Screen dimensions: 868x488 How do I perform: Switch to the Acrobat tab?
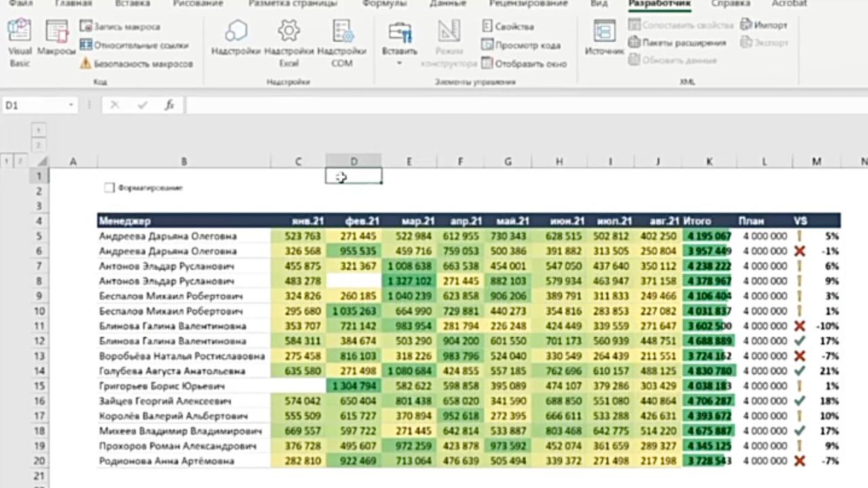click(789, 3)
